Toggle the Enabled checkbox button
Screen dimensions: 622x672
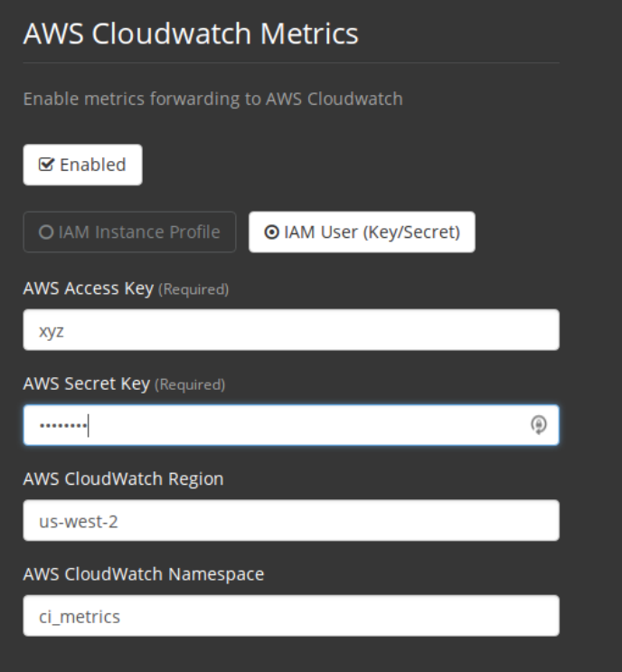coord(82,165)
